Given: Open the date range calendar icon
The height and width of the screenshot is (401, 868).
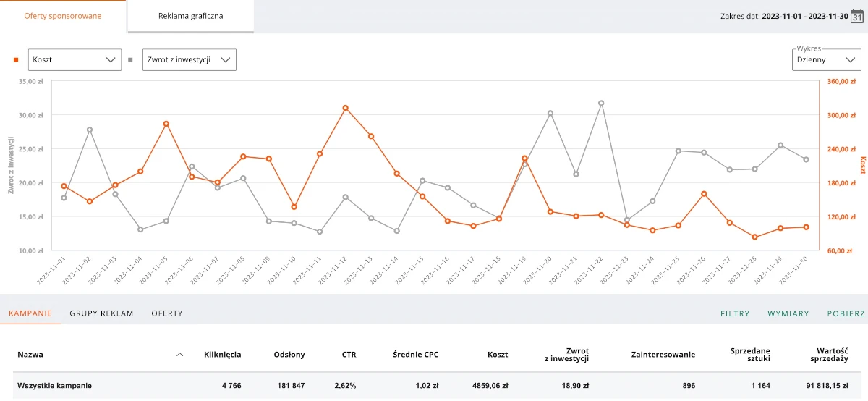Looking at the screenshot, I should click(857, 17).
